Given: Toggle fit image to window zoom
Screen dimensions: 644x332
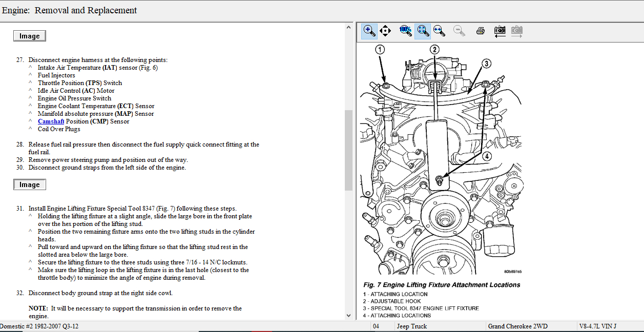Looking at the screenshot, I should [x=423, y=31].
